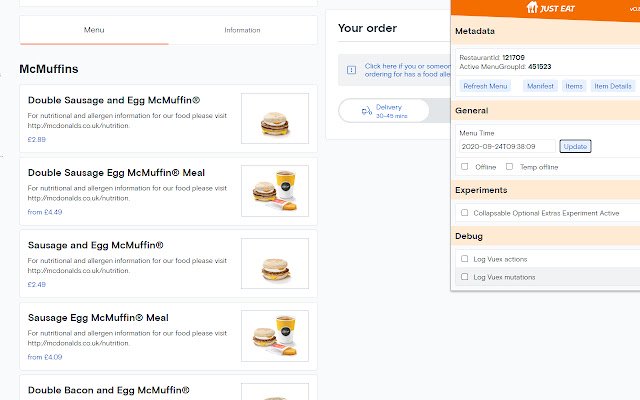The width and height of the screenshot is (640, 400).
Task: Click the Item Details button
Action: 613,86
